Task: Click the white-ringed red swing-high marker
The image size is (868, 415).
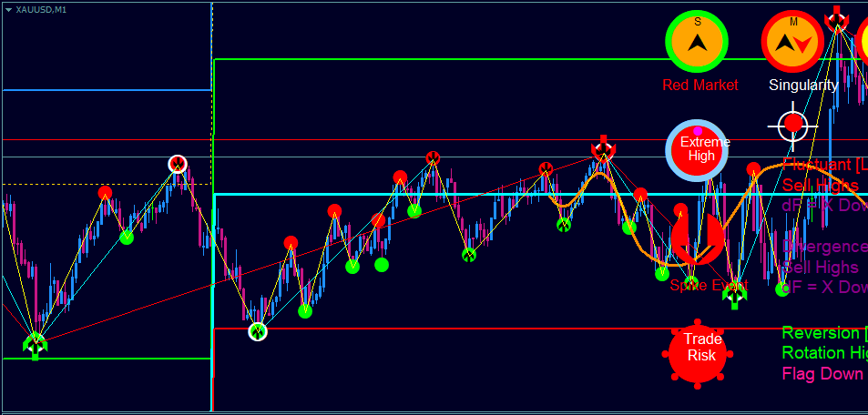Action: pos(178,165)
